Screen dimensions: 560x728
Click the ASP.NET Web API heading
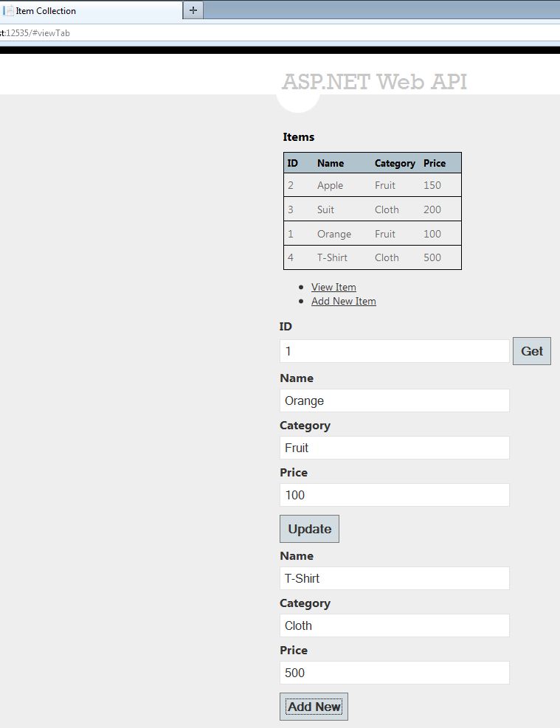(374, 82)
